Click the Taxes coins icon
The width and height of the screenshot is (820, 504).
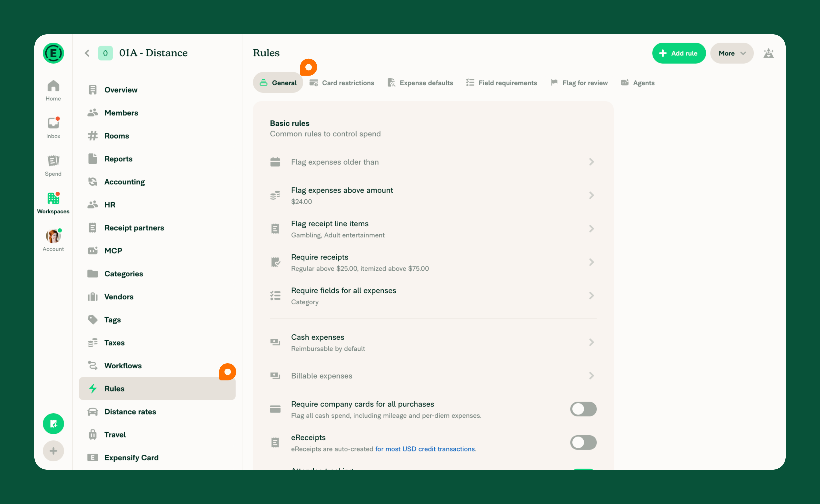(x=93, y=343)
